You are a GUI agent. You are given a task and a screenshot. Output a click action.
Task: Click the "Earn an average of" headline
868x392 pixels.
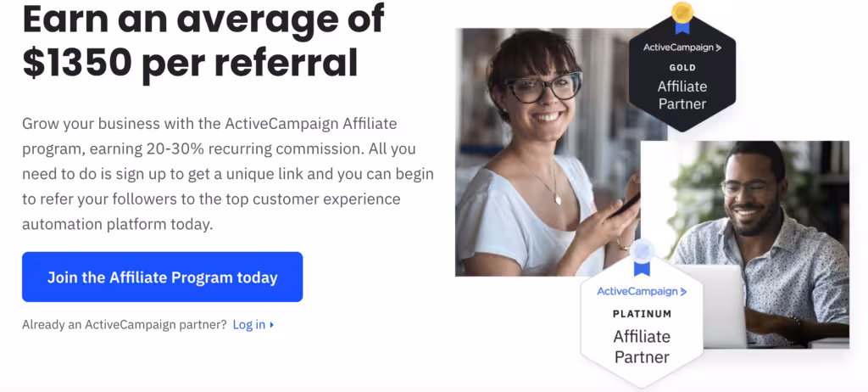coord(203,18)
